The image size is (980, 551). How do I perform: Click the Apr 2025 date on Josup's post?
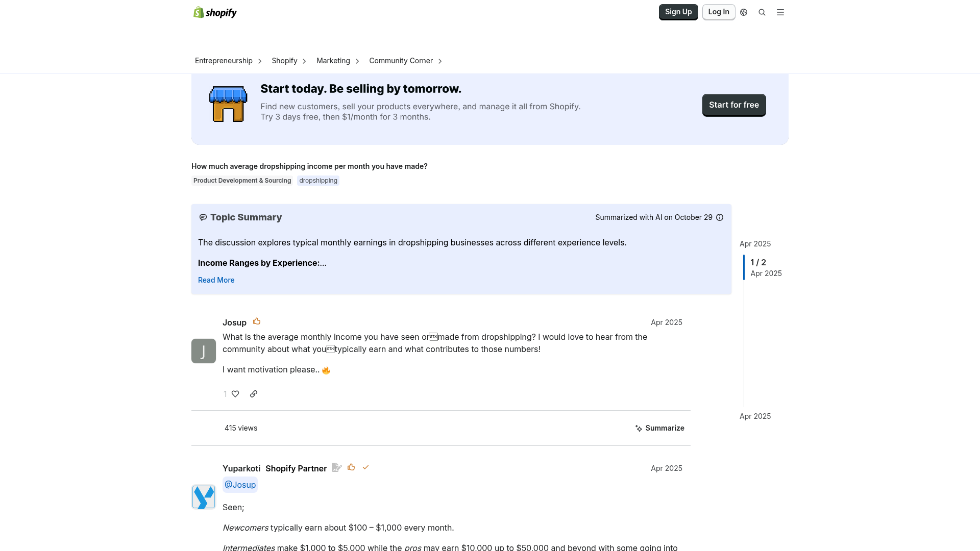click(666, 322)
